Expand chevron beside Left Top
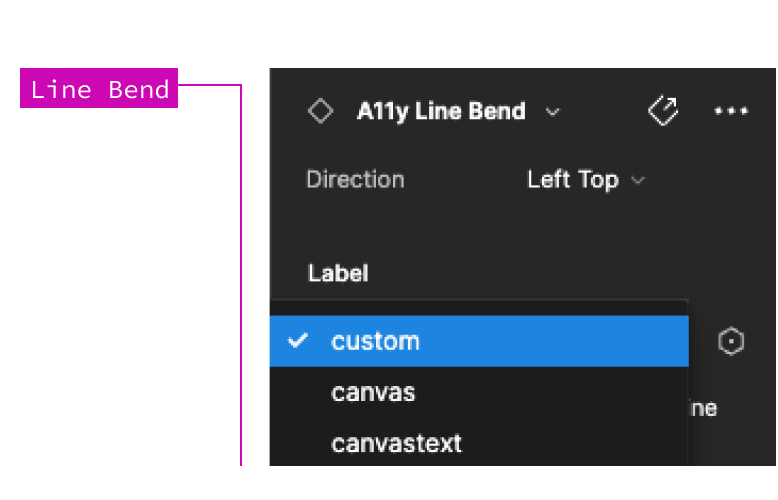778x500 pixels. pos(638,180)
